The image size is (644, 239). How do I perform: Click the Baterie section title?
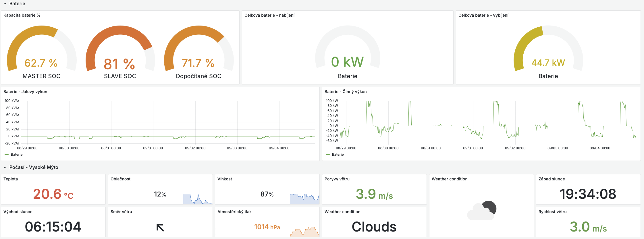coord(17,4)
